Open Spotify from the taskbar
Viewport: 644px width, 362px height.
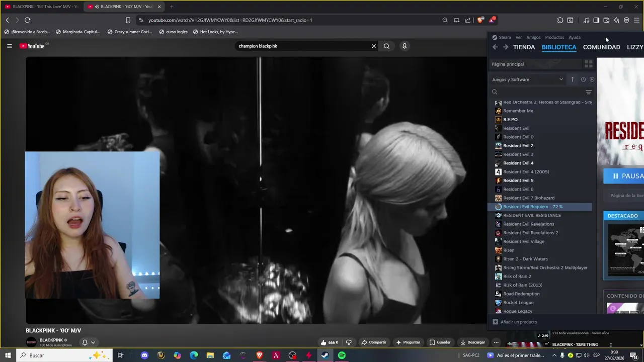(342, 355)
